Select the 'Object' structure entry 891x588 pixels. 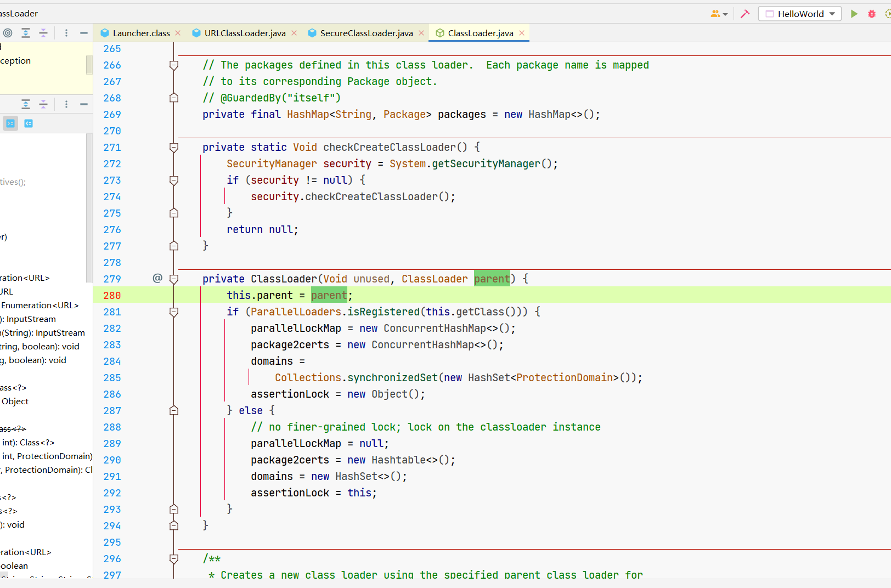click(x=15, y=401)
